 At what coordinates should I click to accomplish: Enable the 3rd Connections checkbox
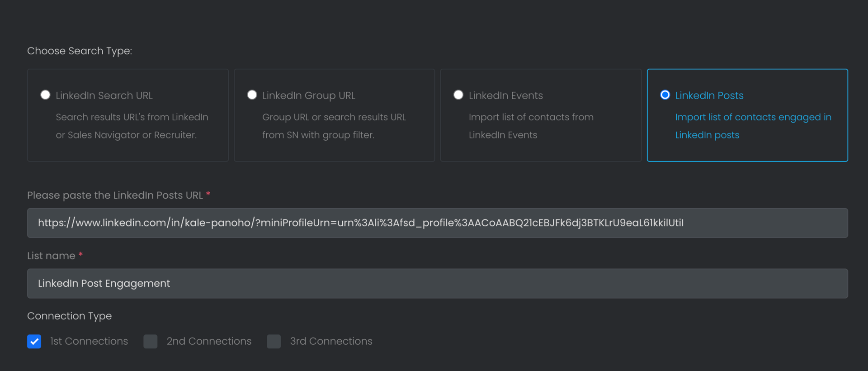[x=274, y=341]
